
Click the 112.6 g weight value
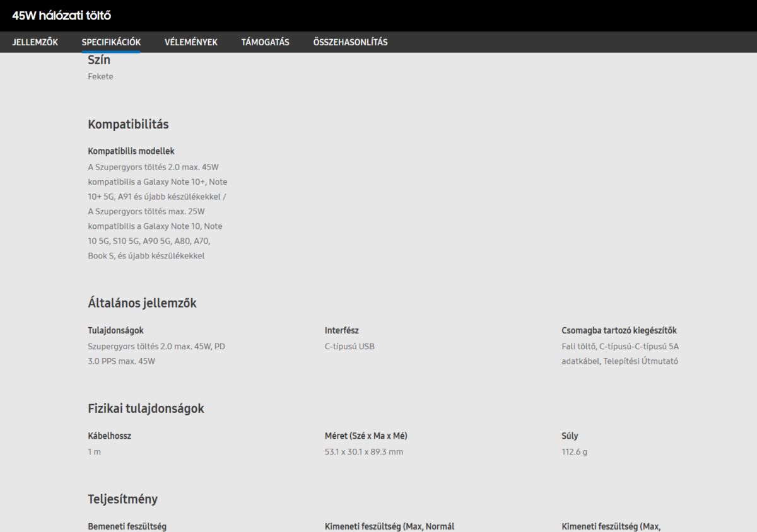[x=574, y=451]
